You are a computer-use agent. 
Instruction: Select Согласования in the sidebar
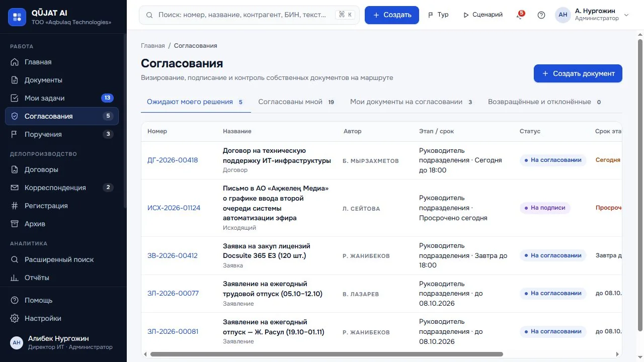(x=62, y=116)
